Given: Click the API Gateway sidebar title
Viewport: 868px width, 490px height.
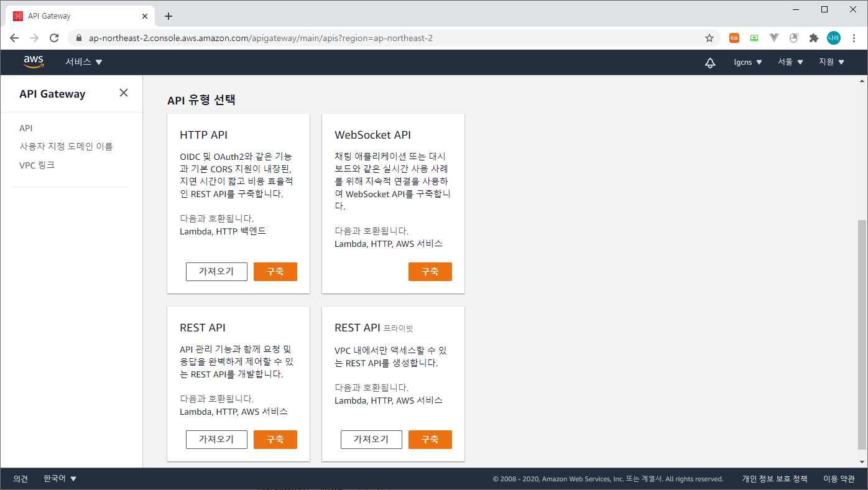Looking at the screenshot, I should click(x=52, y=94).
